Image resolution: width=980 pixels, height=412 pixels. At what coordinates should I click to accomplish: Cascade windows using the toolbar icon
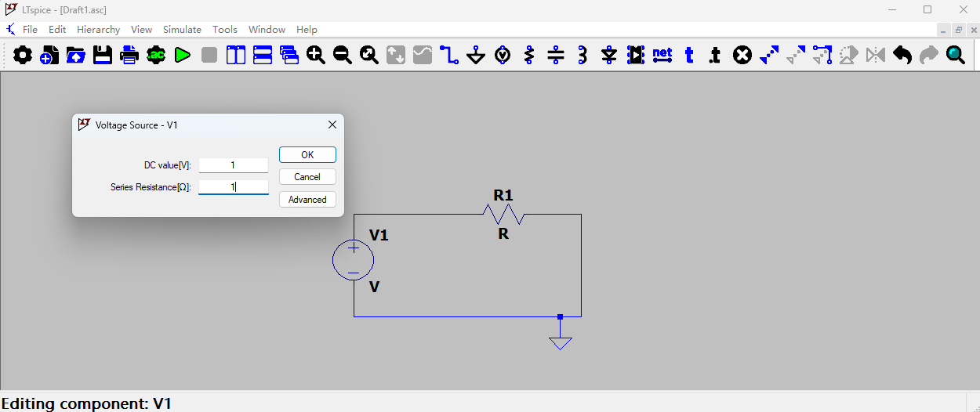[x=289, y=55]
